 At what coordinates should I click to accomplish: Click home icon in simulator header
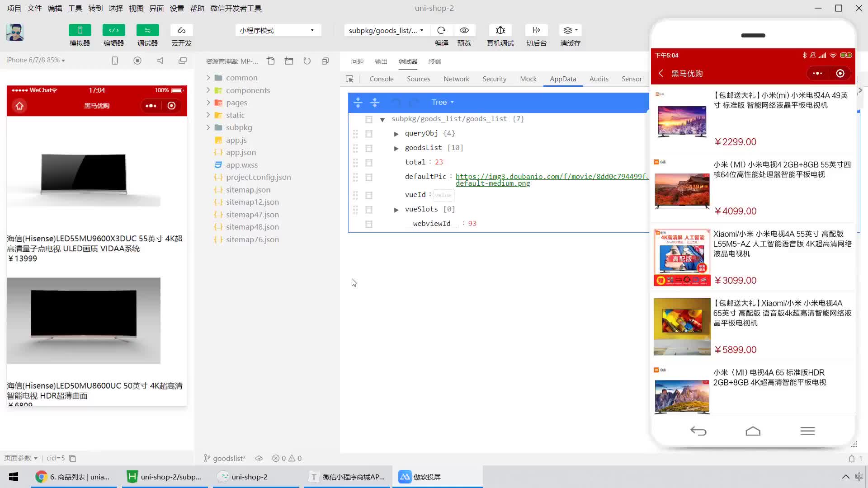tap(19, 106)
